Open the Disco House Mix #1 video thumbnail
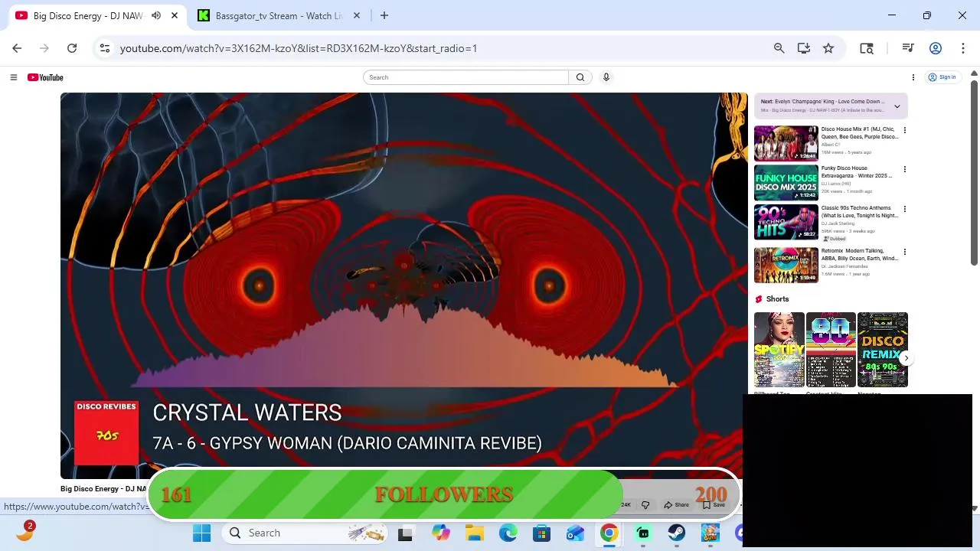 point(786,143)
